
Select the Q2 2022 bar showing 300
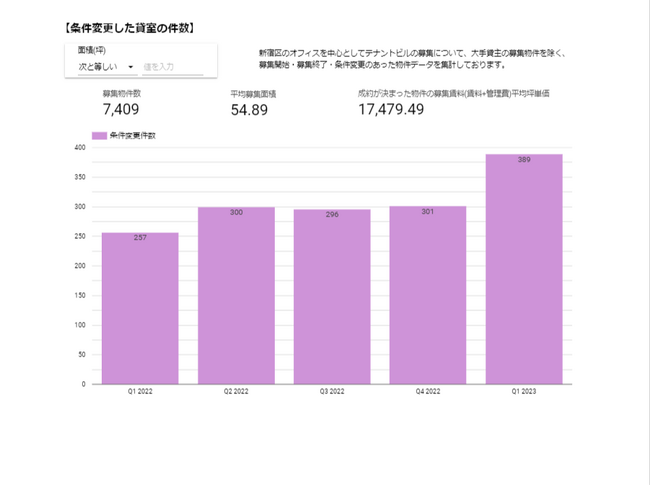236,295
